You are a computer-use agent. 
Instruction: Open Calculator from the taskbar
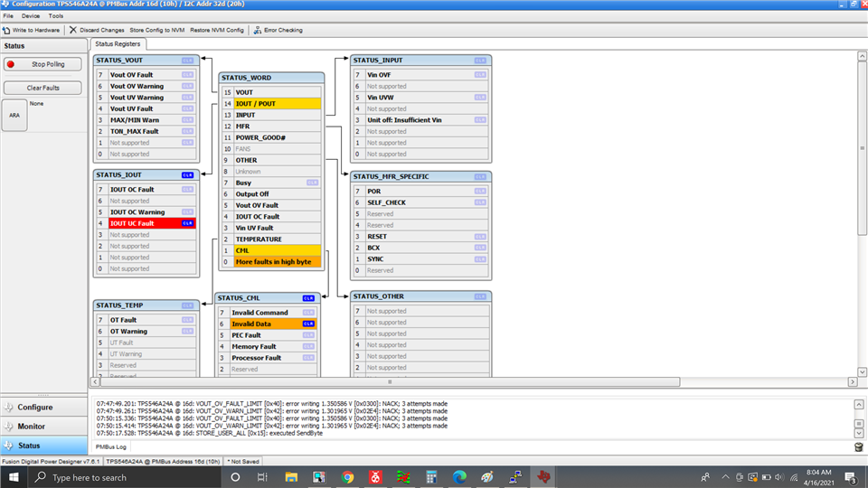(431, 477)
